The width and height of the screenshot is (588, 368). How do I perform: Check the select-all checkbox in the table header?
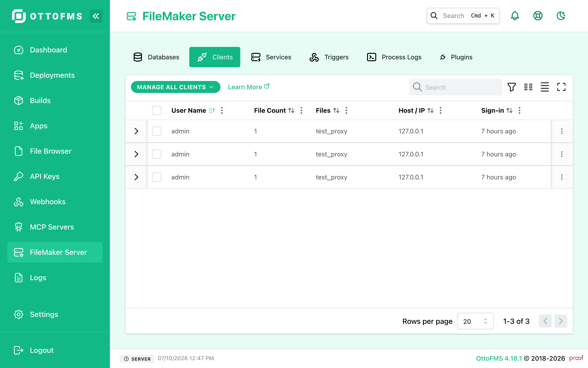coord(157,110)
